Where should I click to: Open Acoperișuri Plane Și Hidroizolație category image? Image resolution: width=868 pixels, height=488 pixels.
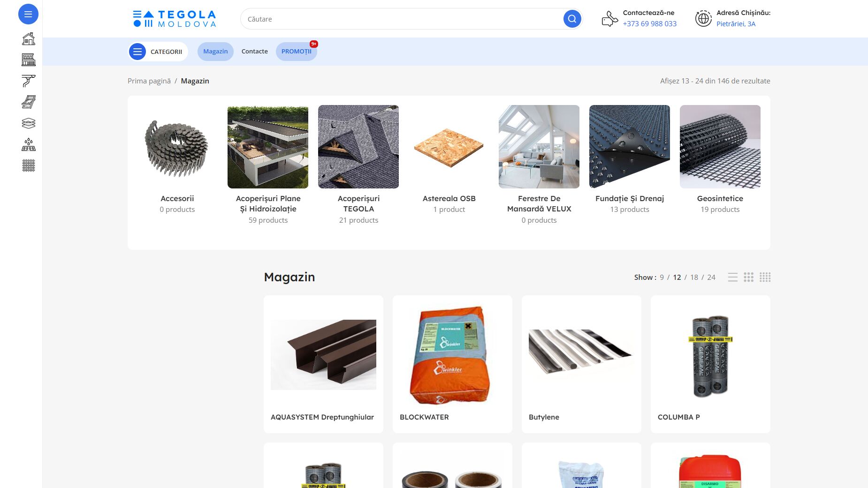[x=268, y=147]
